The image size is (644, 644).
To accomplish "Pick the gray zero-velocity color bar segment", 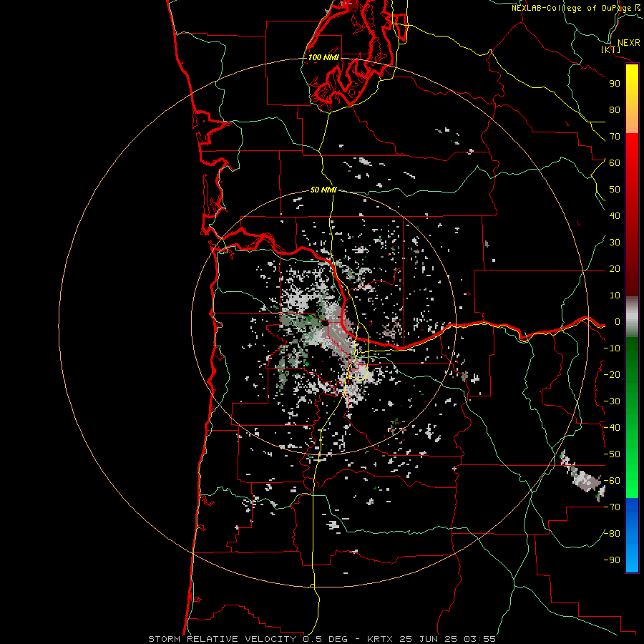I will (x=632, y=317).
